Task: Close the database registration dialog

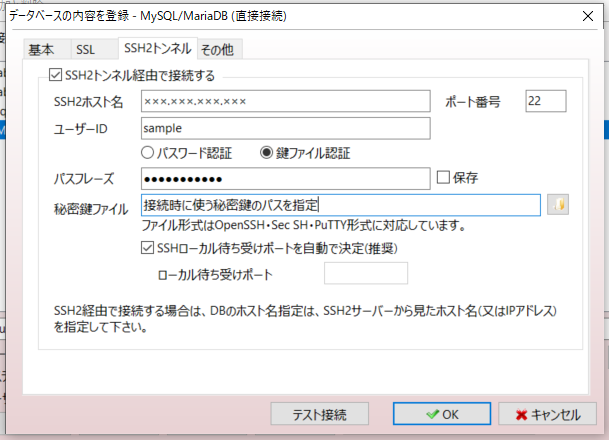Action: (588, 16)
